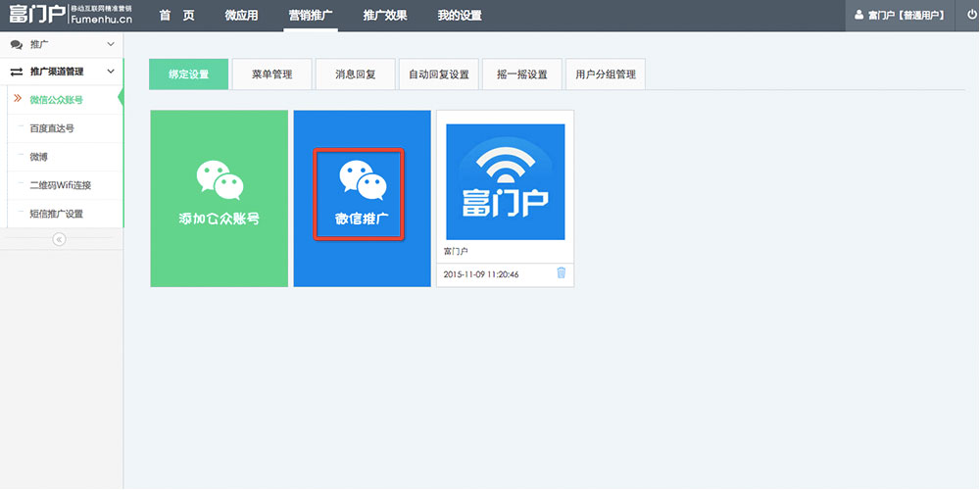Switch to the 用户分组管理 tab

[x=606, y=74]
